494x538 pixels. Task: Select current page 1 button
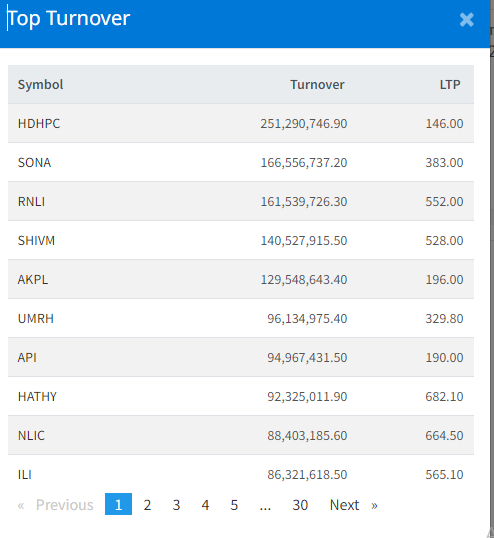118,504
